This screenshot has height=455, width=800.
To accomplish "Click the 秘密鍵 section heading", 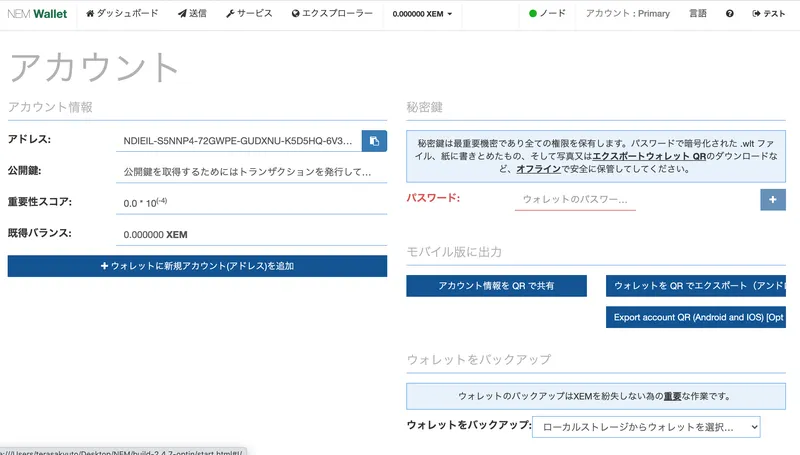I will click(424, 107).
